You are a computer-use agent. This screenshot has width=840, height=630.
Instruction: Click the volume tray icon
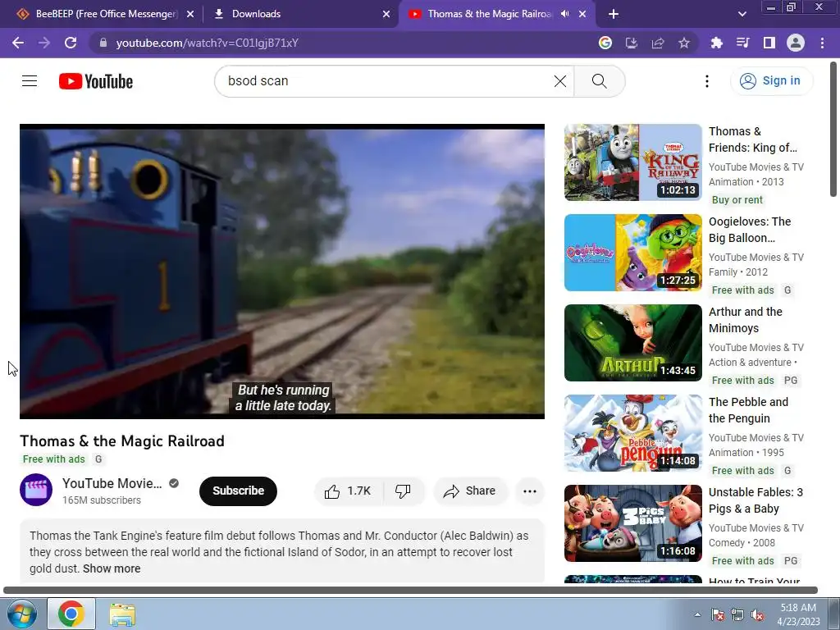[757, 615]
